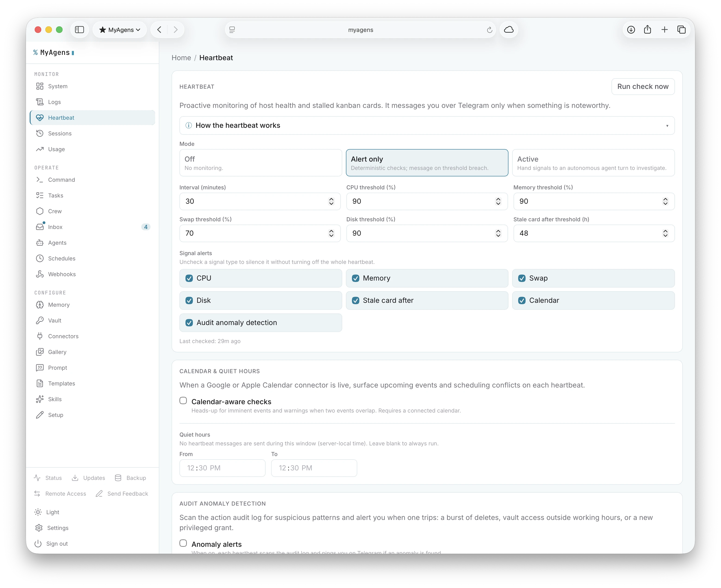The height and width of the screenshot is (588, 721).
Task: Click the browser Back arrow
Action: tap(159, 30)
